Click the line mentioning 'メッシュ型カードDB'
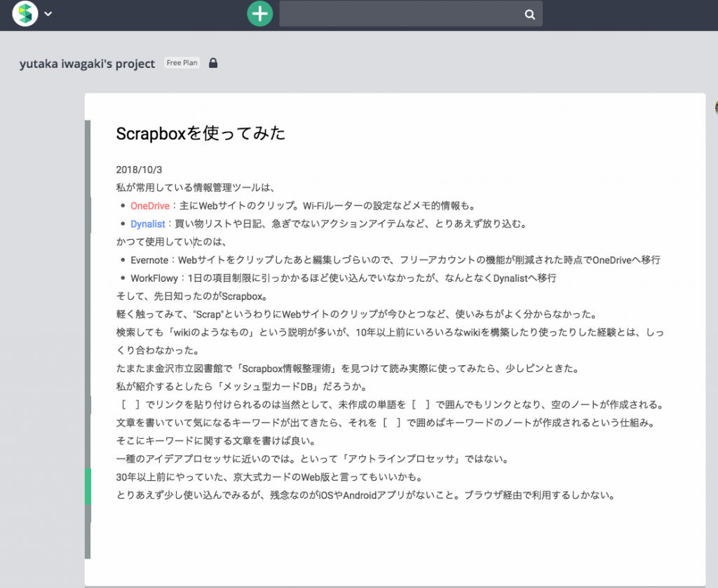 pyautogui.click(x=242, y=387)
